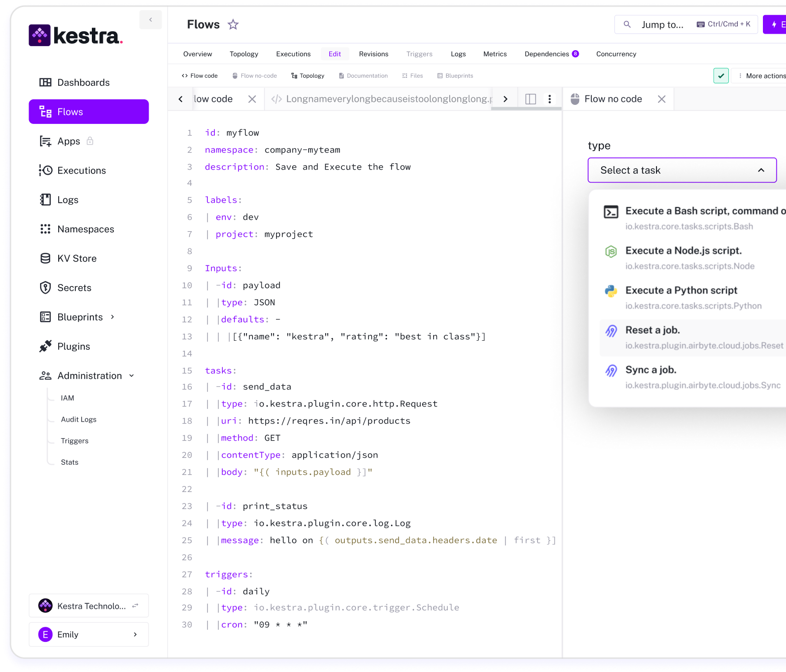Image resolution: width=786 pixels, height=672 pixels.
Task: Star the Flows page as favorite
Action: tap(233, 25)
